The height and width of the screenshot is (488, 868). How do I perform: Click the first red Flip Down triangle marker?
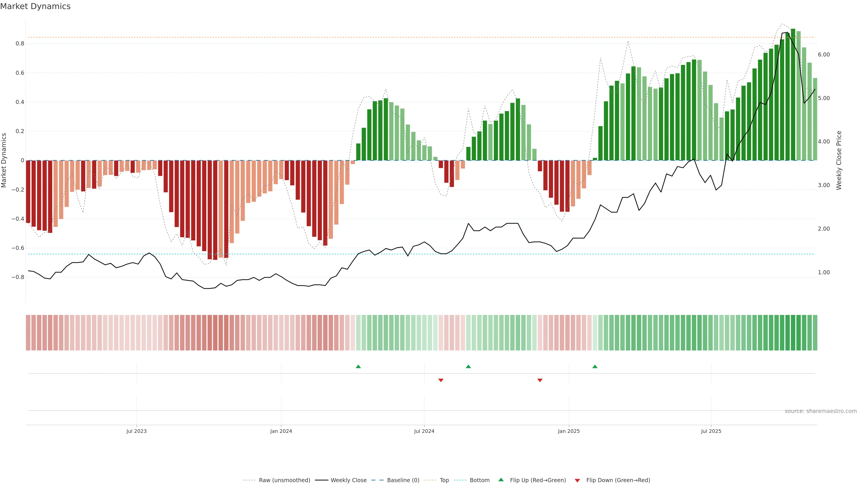point(441,380)
